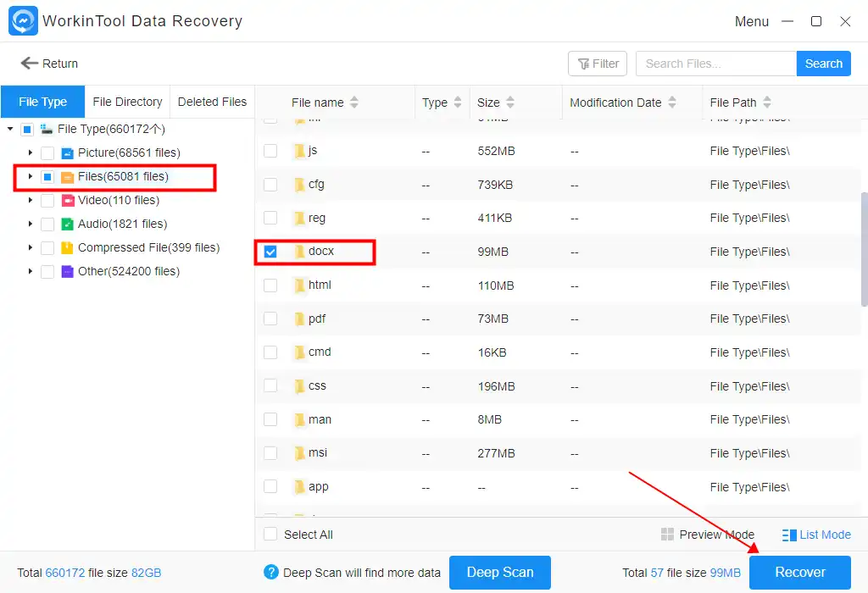Click the cfg folder icon
This screenshot has width=868, height=593.
point(299,185)
